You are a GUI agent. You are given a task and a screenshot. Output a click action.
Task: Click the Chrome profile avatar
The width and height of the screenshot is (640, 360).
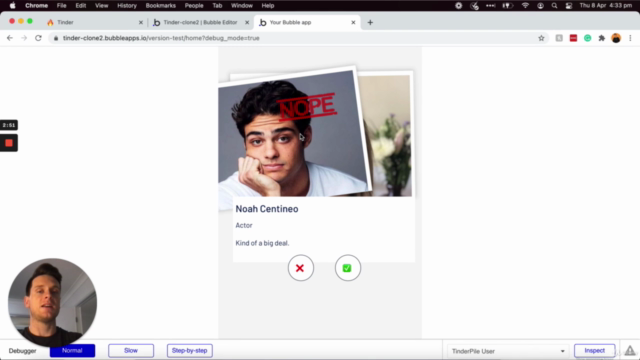(x=616, y=38)
